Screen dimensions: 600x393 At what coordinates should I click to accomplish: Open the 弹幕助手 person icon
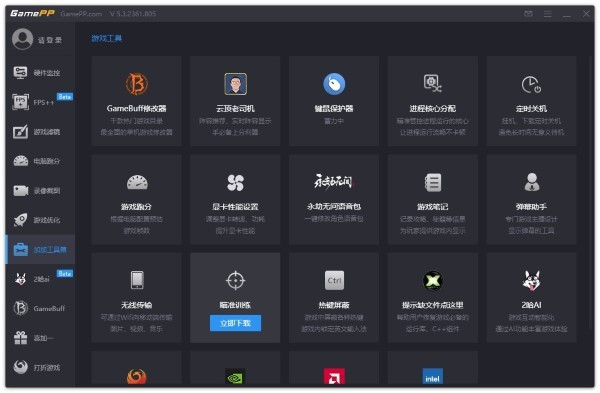pyautogui.click(x=532, y=182)
